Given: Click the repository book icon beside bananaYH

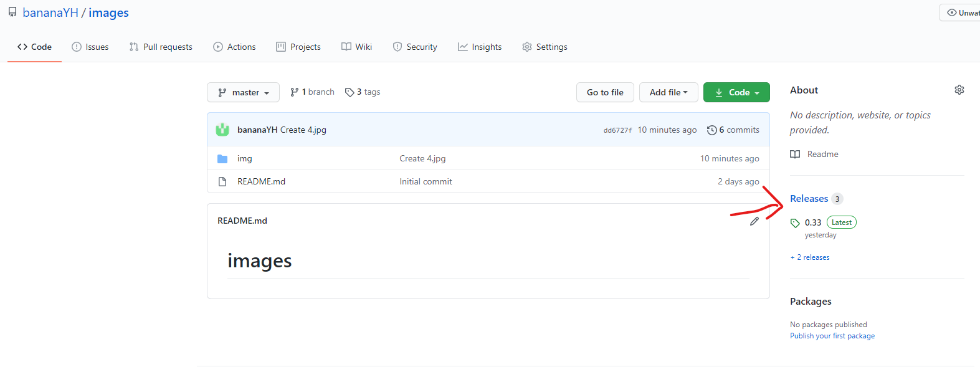Looking at the screenshot, I should tap(12, 12).
